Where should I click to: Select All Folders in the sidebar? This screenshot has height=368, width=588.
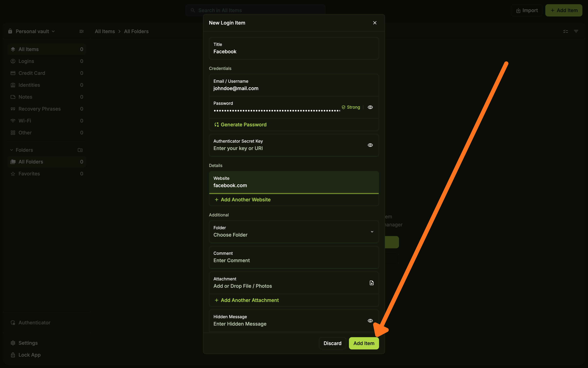coord(47,162)
